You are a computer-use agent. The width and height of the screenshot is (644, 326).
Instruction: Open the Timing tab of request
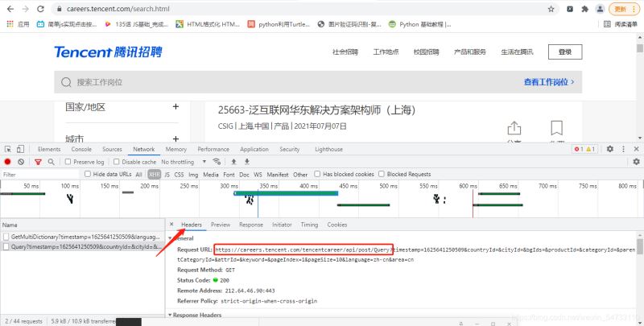(309, 225)
